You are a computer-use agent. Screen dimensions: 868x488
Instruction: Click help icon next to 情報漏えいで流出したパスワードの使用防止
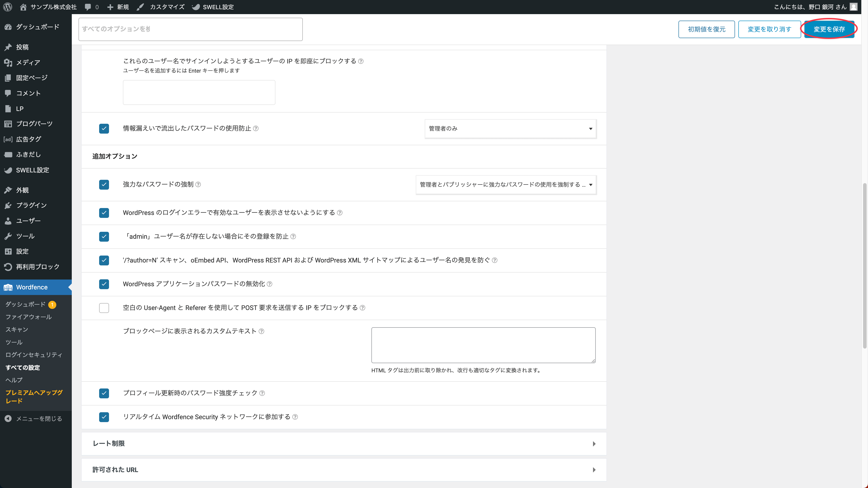[x=256, y=128]
